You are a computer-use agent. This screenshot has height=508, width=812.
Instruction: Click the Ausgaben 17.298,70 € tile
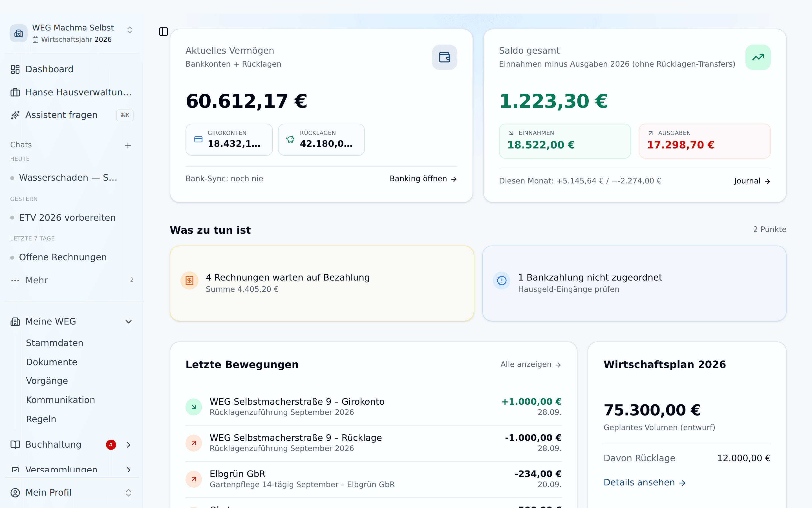coord(705,141)
